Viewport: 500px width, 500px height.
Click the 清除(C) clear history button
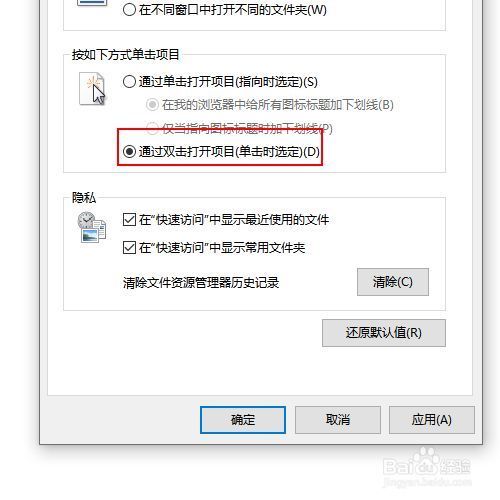[x=393, y=282]
